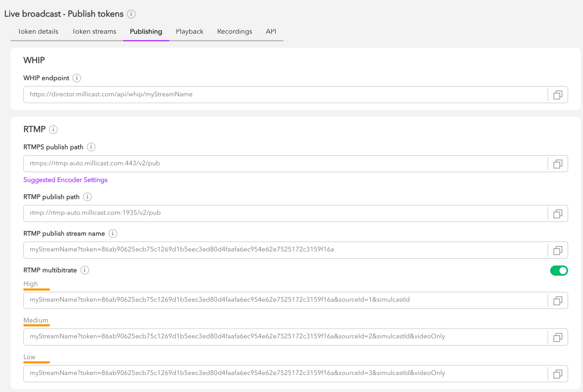Copy the Medium multibitrate stream name
Image resolution: width=583 pixels, height=392 pixels.
(557, 337)
